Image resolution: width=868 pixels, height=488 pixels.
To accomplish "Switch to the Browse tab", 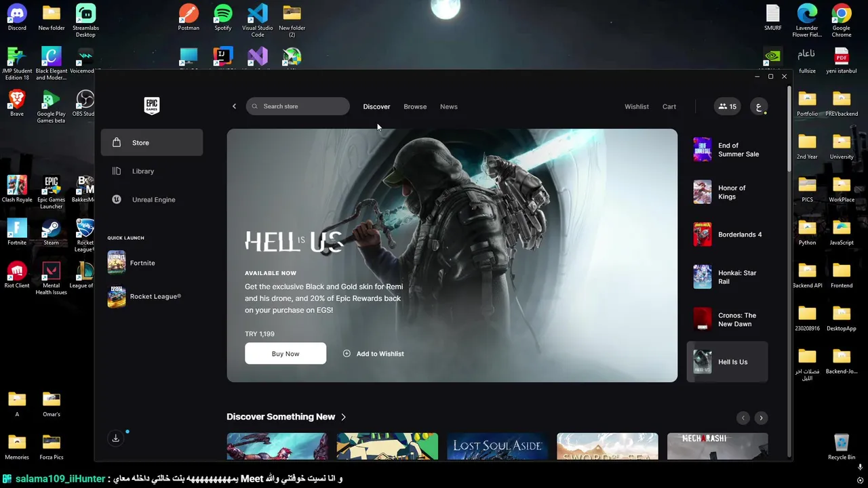I will pyautogui.click(x=415, y=106).
